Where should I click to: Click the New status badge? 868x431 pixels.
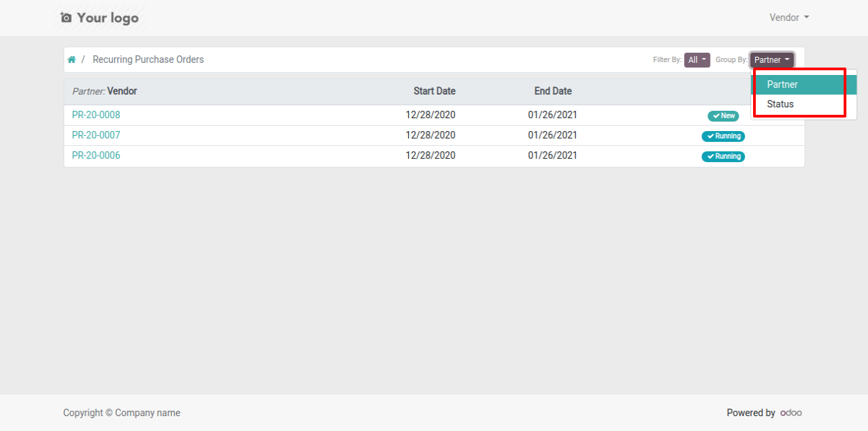click(723, 116)
